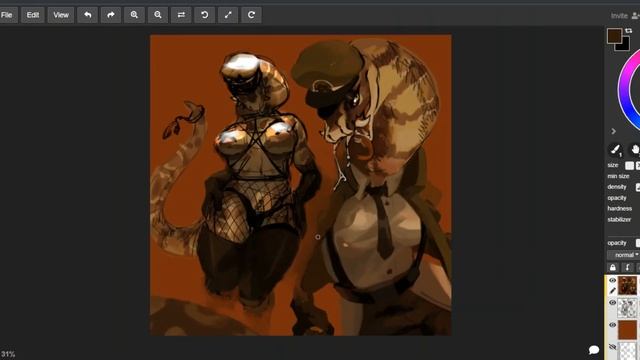Image resolution: width=640 pixels, height=360 pixels.
Task: Expand the color panel chevron arrow
Action: 613,131
